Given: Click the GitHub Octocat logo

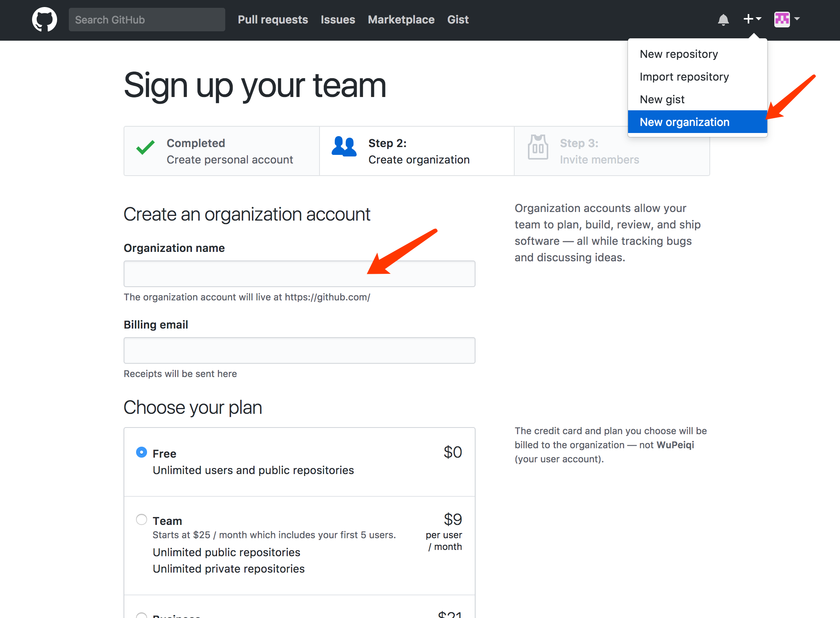Looking at the screenshot, I should tap(44, 20).
